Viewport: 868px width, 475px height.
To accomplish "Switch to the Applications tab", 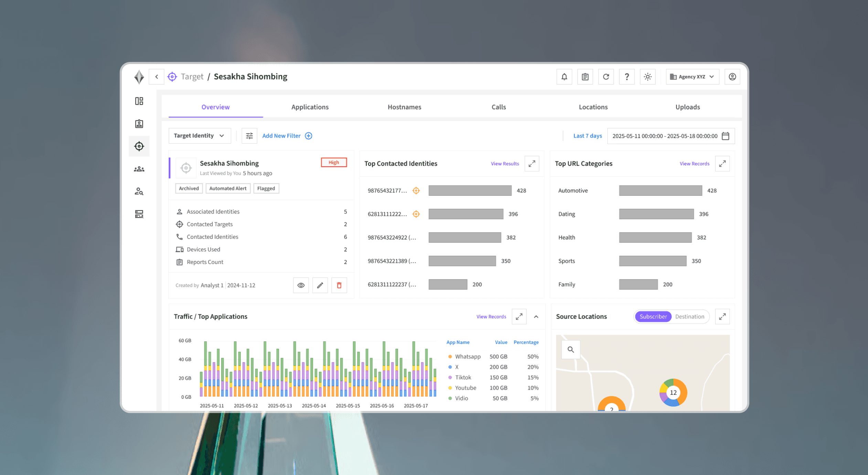I will point(310,107).
